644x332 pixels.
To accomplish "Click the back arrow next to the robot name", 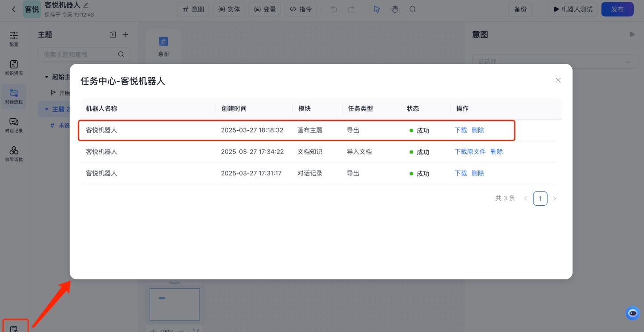I will (x=14, y=9).
